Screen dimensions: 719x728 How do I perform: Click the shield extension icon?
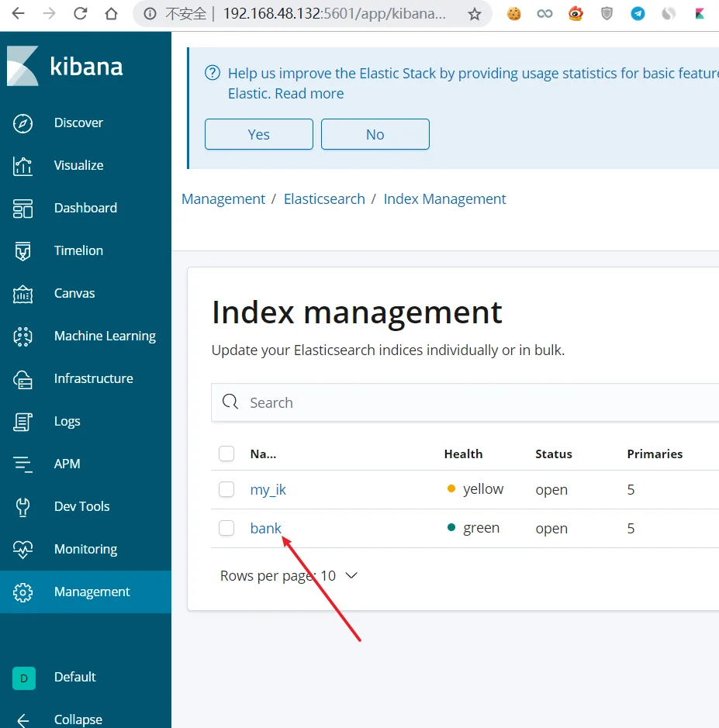click(x=607, y=14)
